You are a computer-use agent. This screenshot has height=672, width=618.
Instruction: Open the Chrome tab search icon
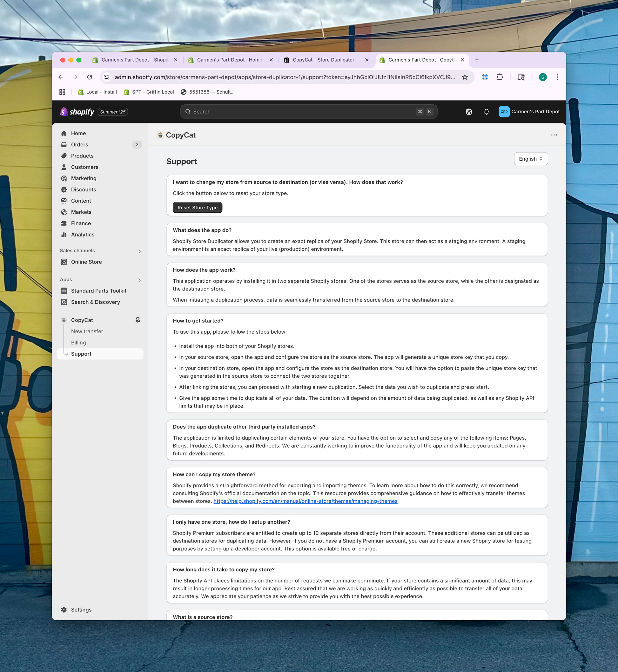point(521,77)
